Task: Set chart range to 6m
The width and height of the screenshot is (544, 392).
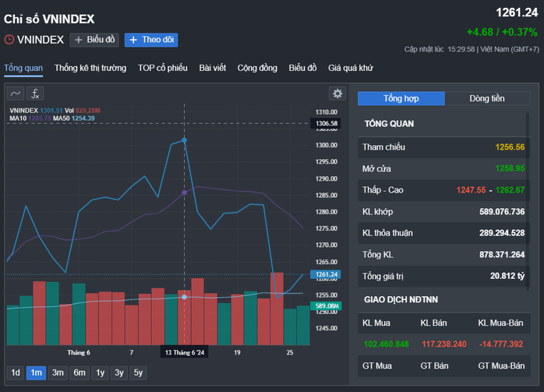Action: (x=79, y=373)
